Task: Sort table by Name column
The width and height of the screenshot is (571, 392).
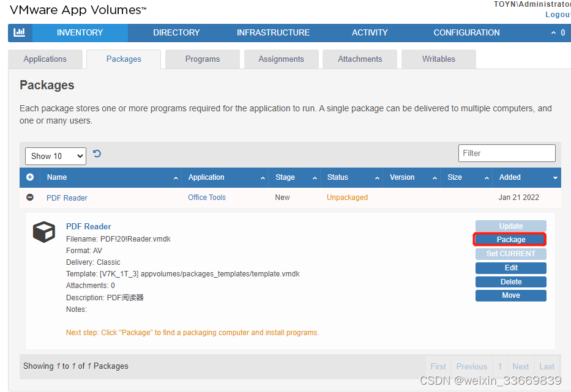Action: [112, 177]
